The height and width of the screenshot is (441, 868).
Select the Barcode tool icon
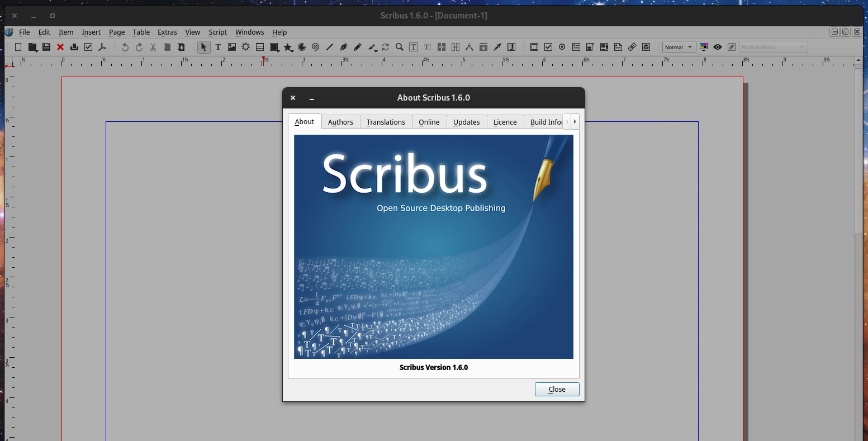[511, 48]
